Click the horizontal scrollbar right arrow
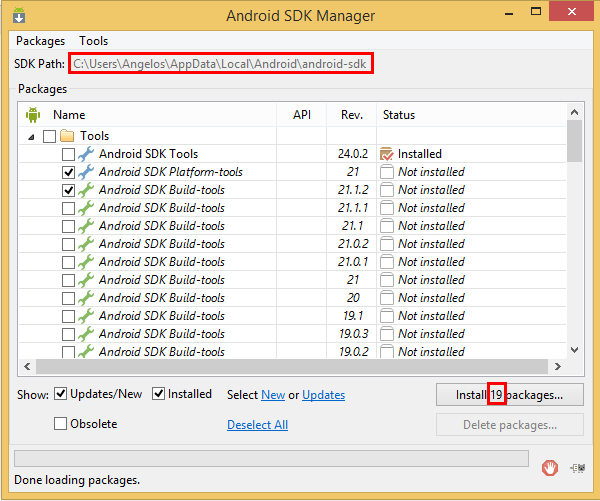Viewport: 600px width, 501px height. (558, 366)
